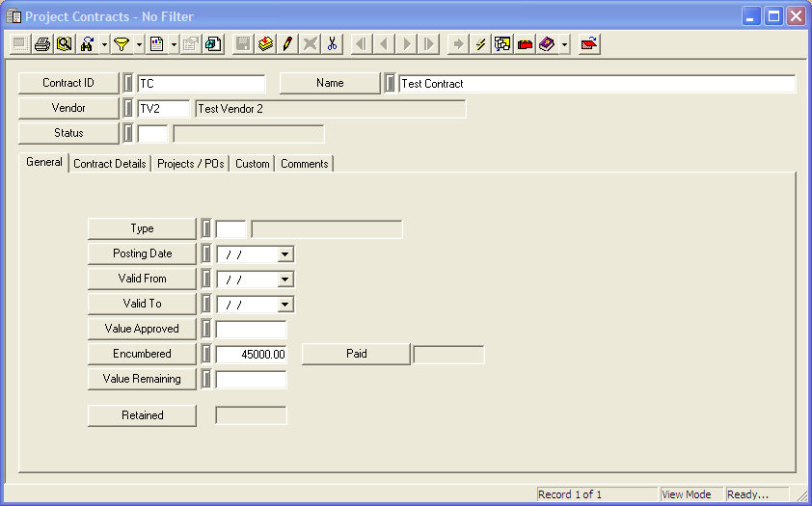The image size is (812, 506).
Task: Click the Paid button
Action: click(x=356, y=354)
